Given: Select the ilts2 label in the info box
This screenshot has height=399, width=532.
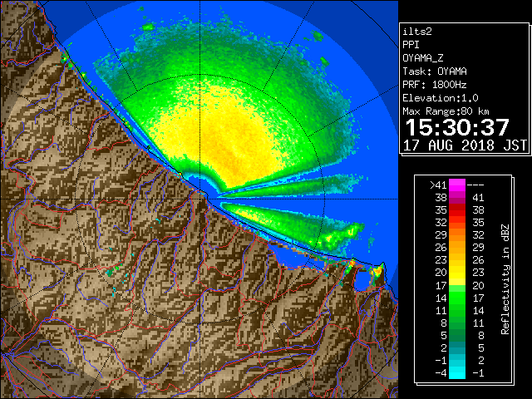Looking at the screenshot, I should (x=417, y=32).
